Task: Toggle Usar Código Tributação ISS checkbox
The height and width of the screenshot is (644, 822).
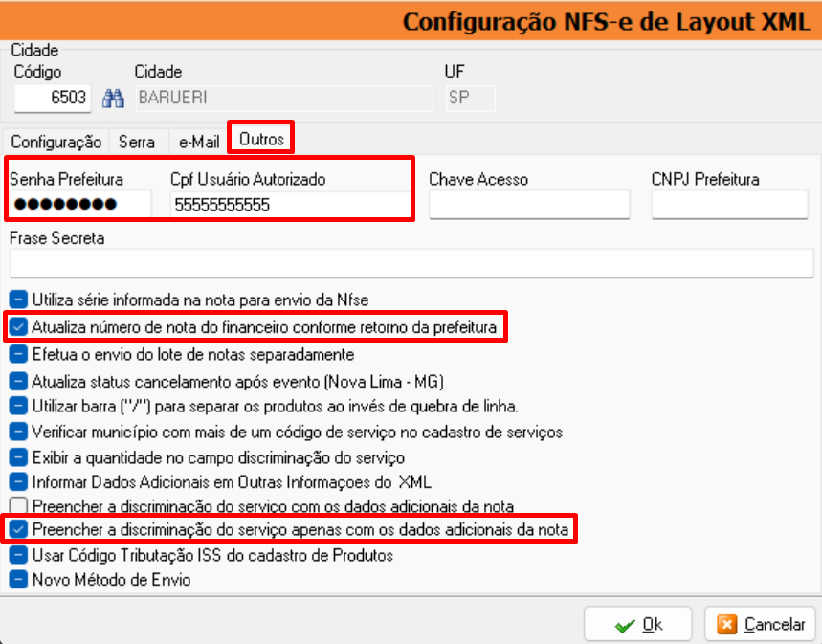Action: point(18,555)
